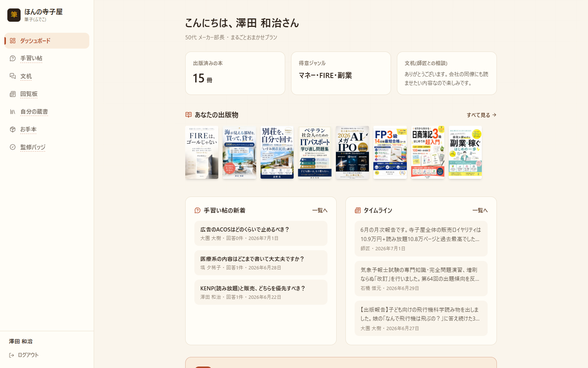
Task: Open the FP3級 14日間最短合格 book cover
Action: tap(390, 152)
